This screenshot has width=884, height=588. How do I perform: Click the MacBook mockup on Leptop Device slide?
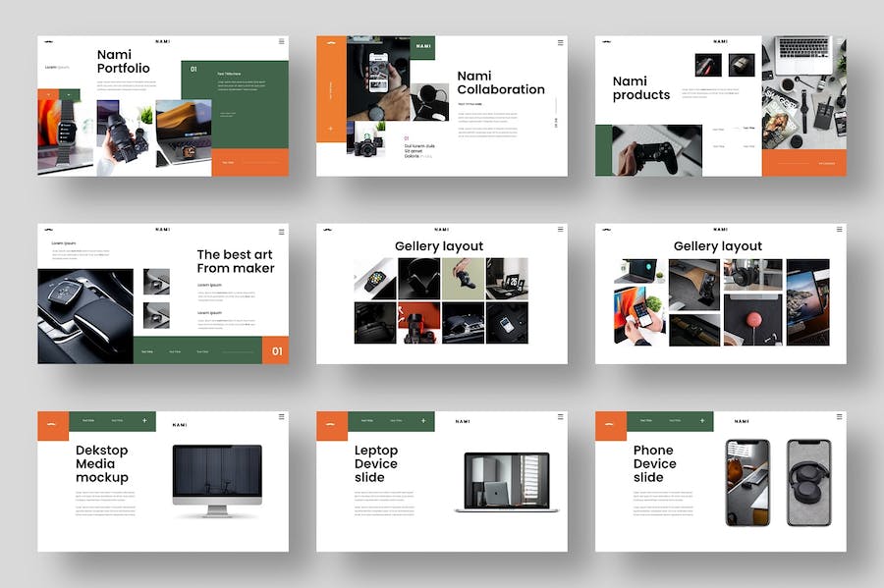(505, 481)
